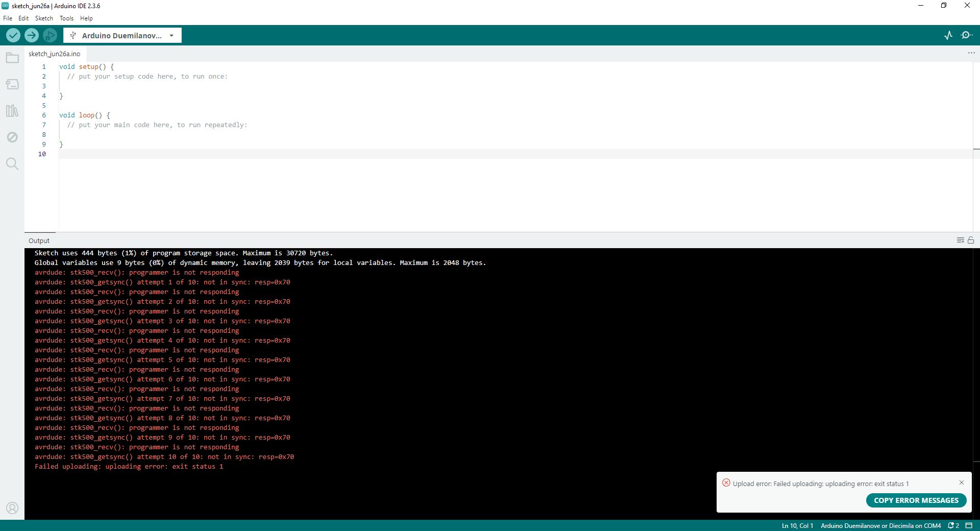Start debugging with the Debug button

(x=50, y=35)
